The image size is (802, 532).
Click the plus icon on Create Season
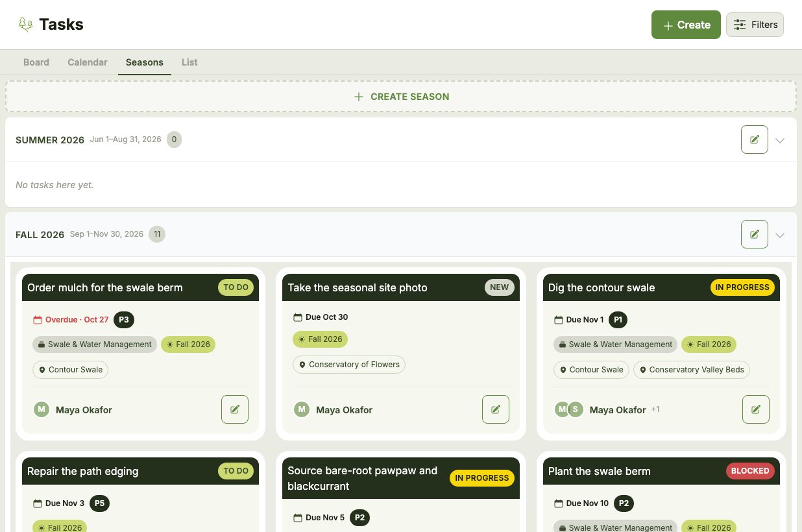[x=359, y=97]
